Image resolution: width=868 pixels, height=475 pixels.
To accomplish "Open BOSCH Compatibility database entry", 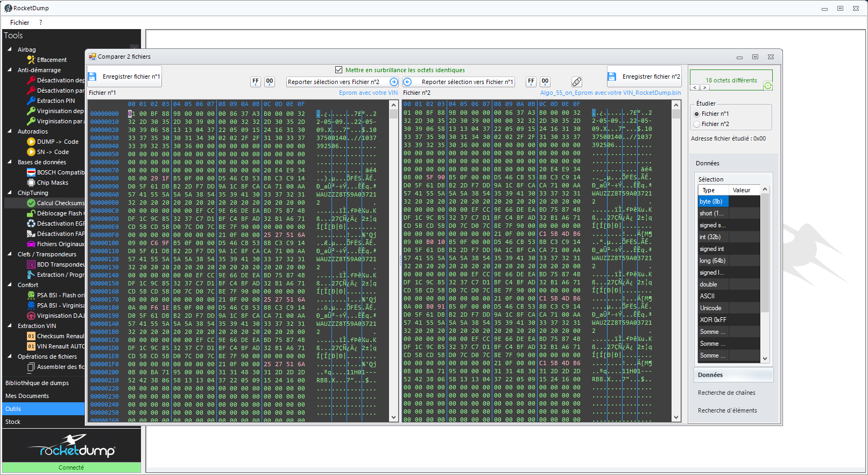I will click(x=56, y=172).
